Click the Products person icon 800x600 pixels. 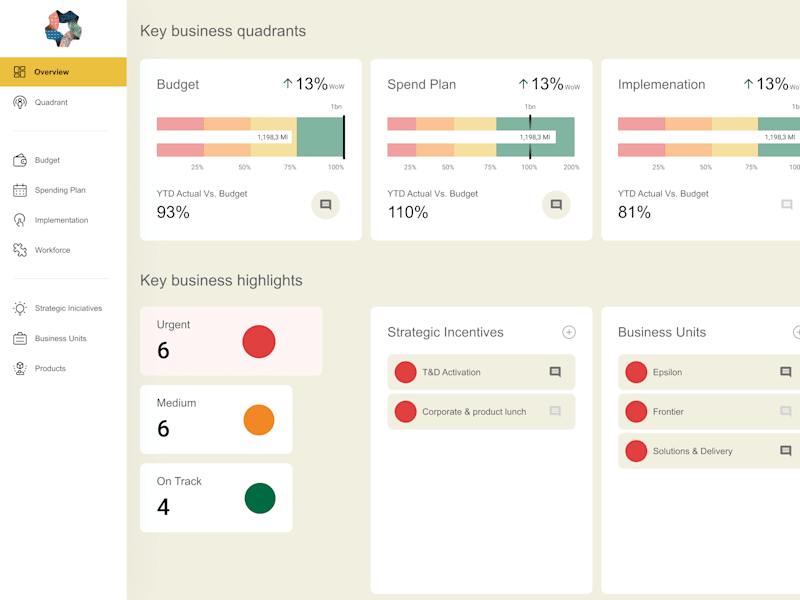[19, 368]
